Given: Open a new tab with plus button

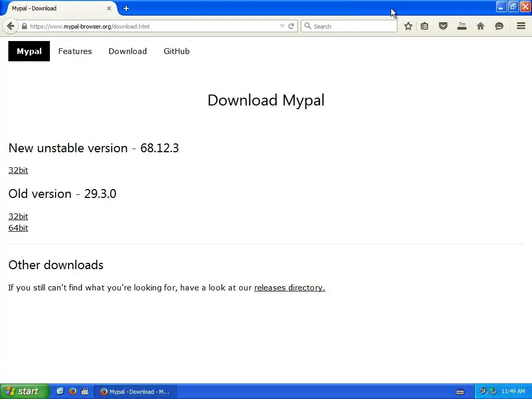Looking at the screenshot, I should tap(126, 8).
